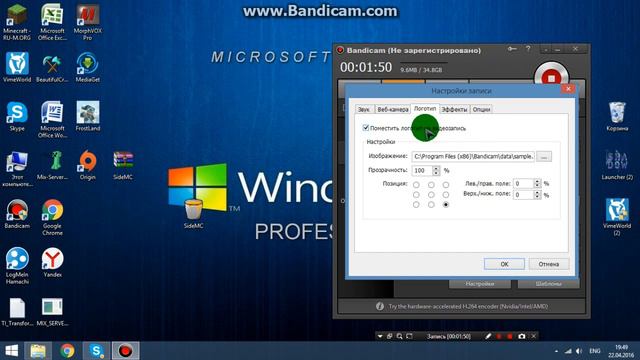Select the top-right logo position radio
This screenshot has height=360, width=640.
click(x=446, y=185)
